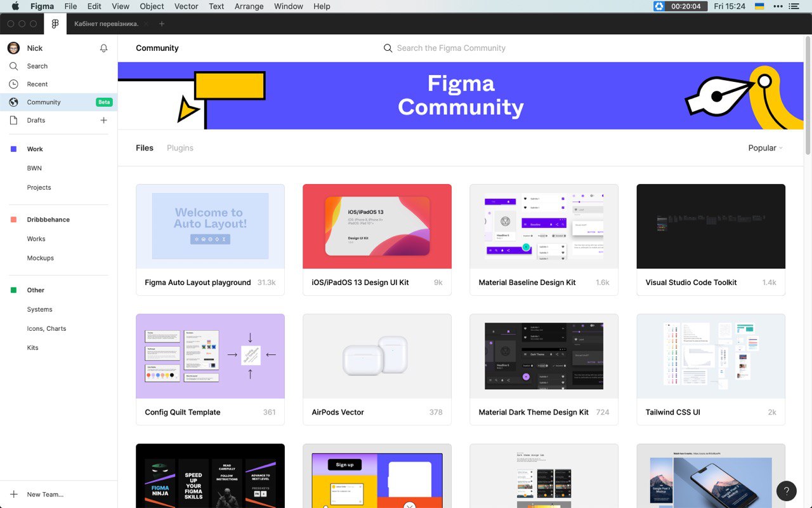Click the Drafts page icon
812x508 pixels.
(13, 120)
